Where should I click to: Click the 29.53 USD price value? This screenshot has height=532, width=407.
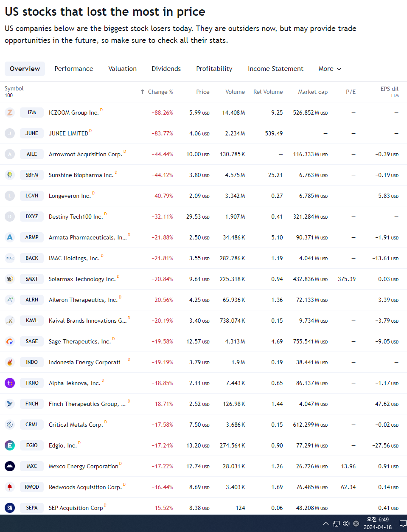[198, 217]
